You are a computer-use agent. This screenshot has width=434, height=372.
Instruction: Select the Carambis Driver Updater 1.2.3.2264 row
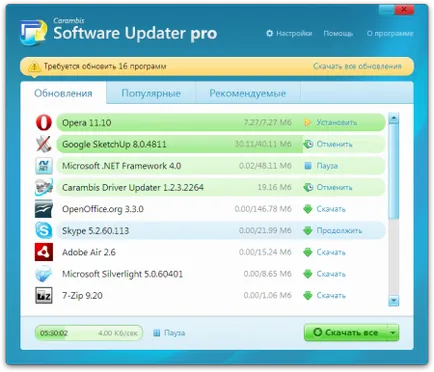(221, 187)
